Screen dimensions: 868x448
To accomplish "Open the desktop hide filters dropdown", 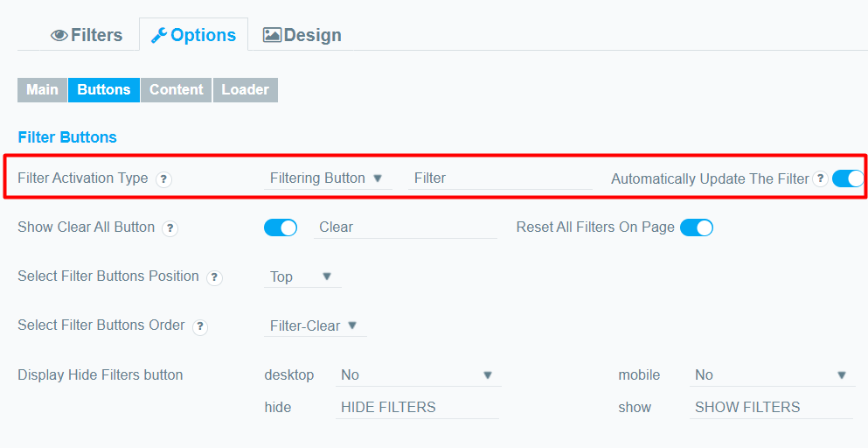I will (x=418, y=375).
